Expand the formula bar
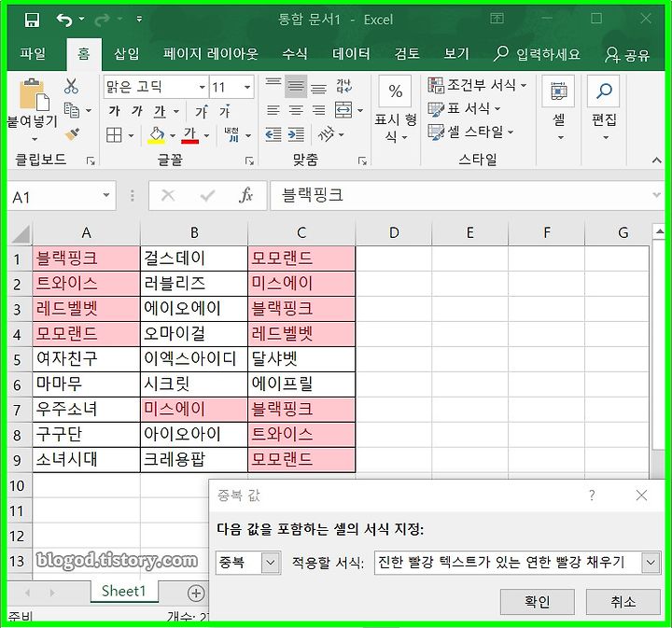This screenshot has height=628, width=672. tap(656, 195)
